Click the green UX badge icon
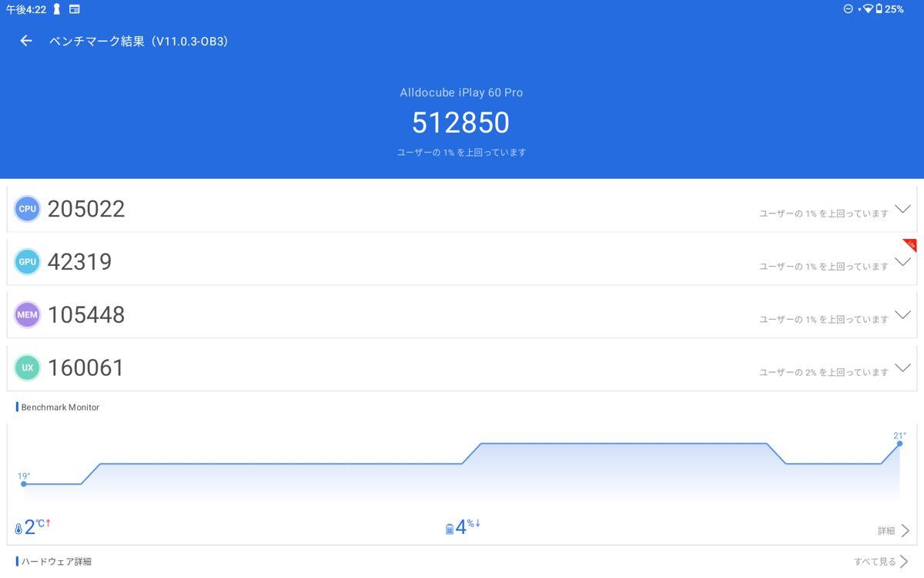924x578 pixels. tap(27, 368)
